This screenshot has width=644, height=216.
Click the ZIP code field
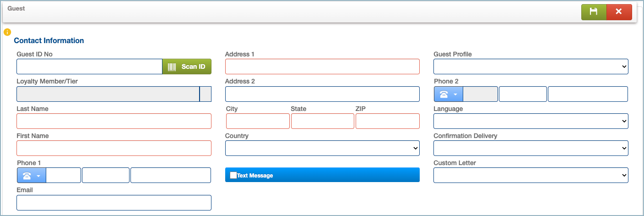[387, 121]
